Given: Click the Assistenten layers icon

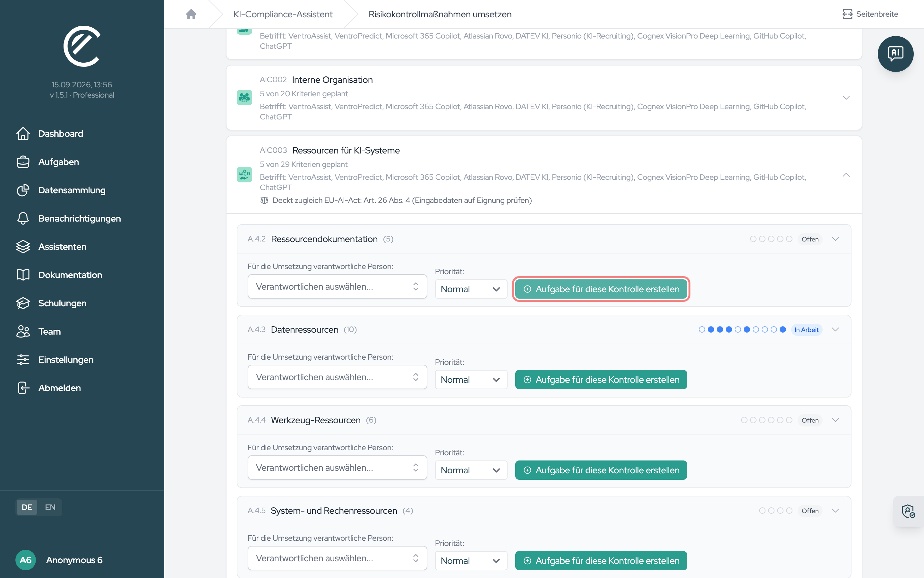Looking at the screenshot, I should (23, 247).
